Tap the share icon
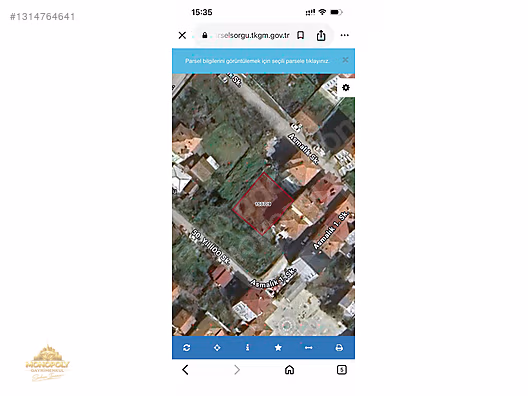The image size is (528, 396). tap(321, 35)
